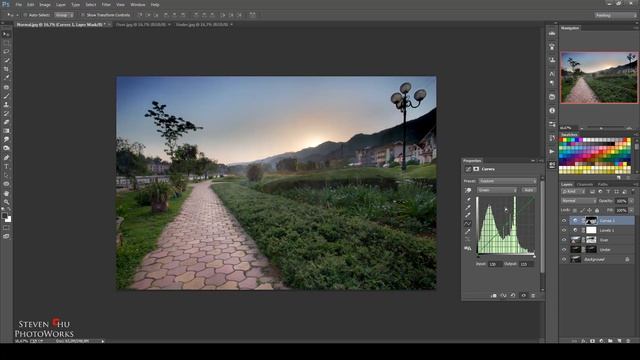Screen dimensions: 640x360
Task: Select the Brush tool
Action: point(6,96)
